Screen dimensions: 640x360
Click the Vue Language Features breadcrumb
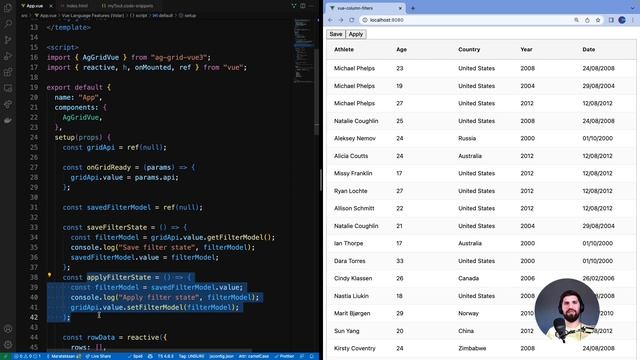[93, 16]
